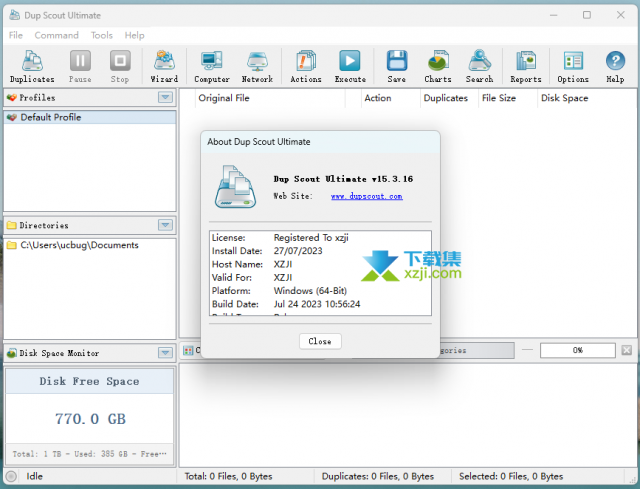Viewport: 640px width, 489px height.
Task: Expand the Disk Space Monitor dropdown arrow
Action: 165,353
